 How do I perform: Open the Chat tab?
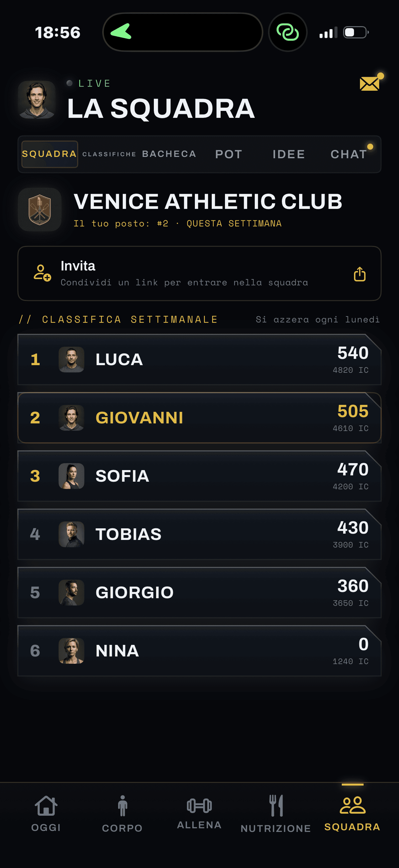349,154
